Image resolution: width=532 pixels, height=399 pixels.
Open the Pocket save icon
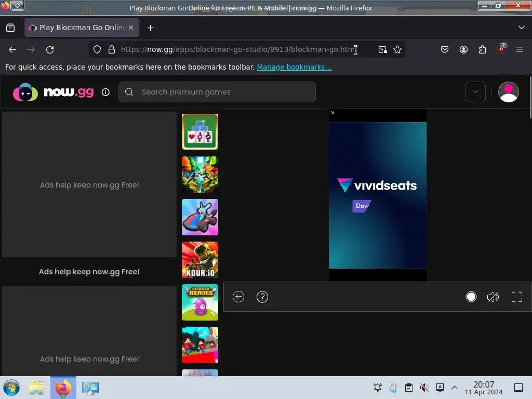(x=445, y=49)
